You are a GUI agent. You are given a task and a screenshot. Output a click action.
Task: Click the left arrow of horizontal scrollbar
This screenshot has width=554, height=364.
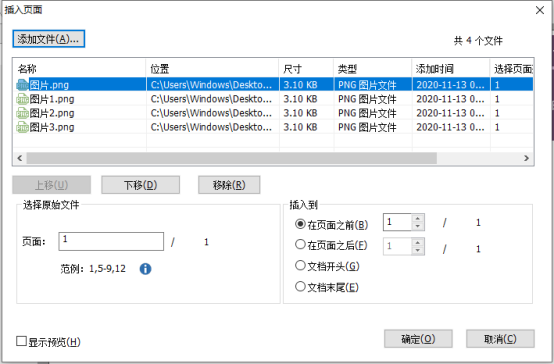pos(19,158)
